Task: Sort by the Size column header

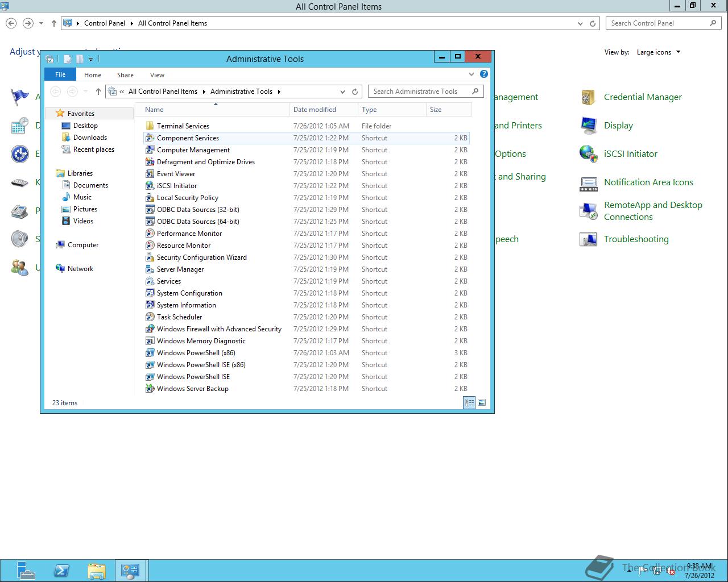Action: 449,110
